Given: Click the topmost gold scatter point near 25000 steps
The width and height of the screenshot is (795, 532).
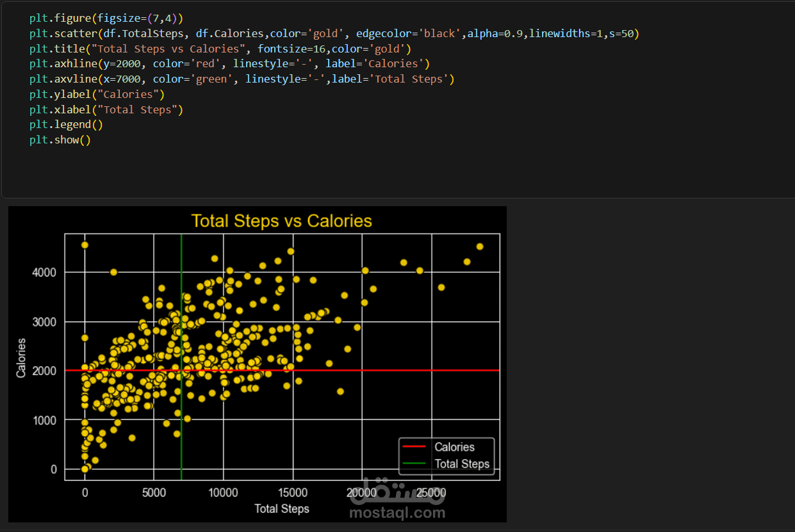Looking at the screenshot, I should click(480, 245).
